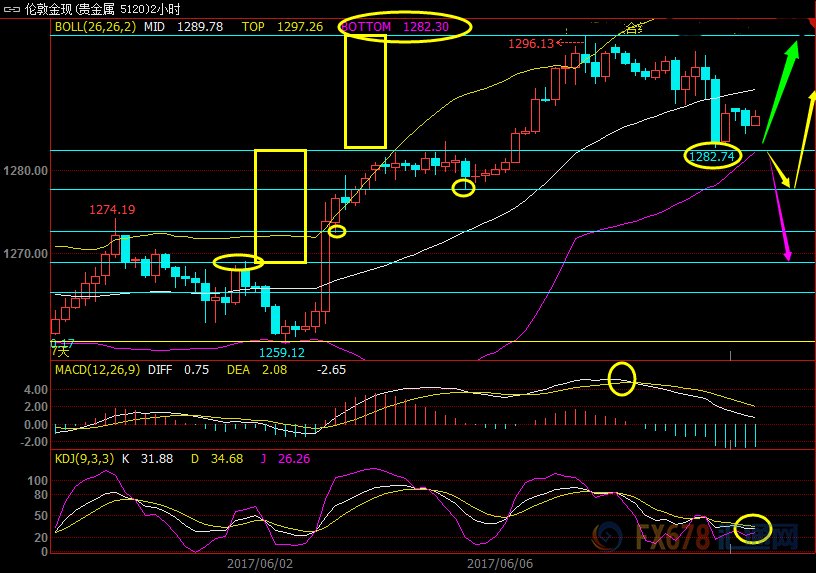Viewport: 816px width, 573px height.
Task: Open the BOLL(26,26,2) indicator settings label
Action: pyautogui.click(x=94, y=27)
